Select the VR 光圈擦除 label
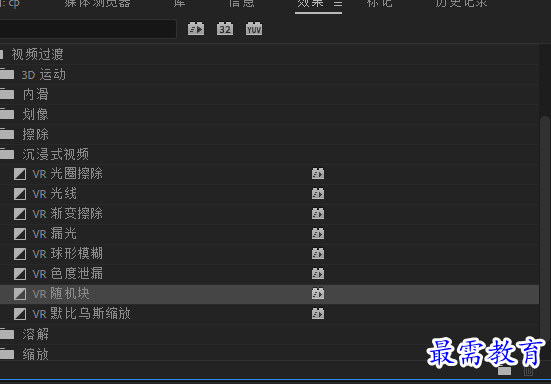 click(x=67, y=174)
